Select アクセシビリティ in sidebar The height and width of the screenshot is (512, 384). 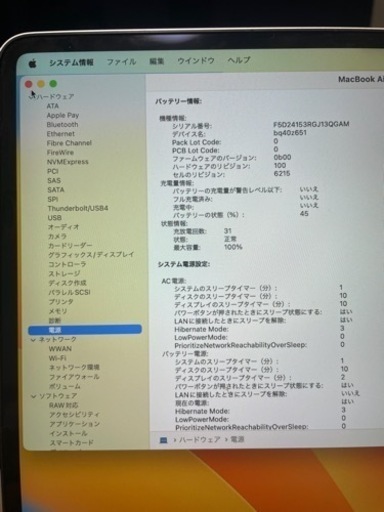pos(75,415)
